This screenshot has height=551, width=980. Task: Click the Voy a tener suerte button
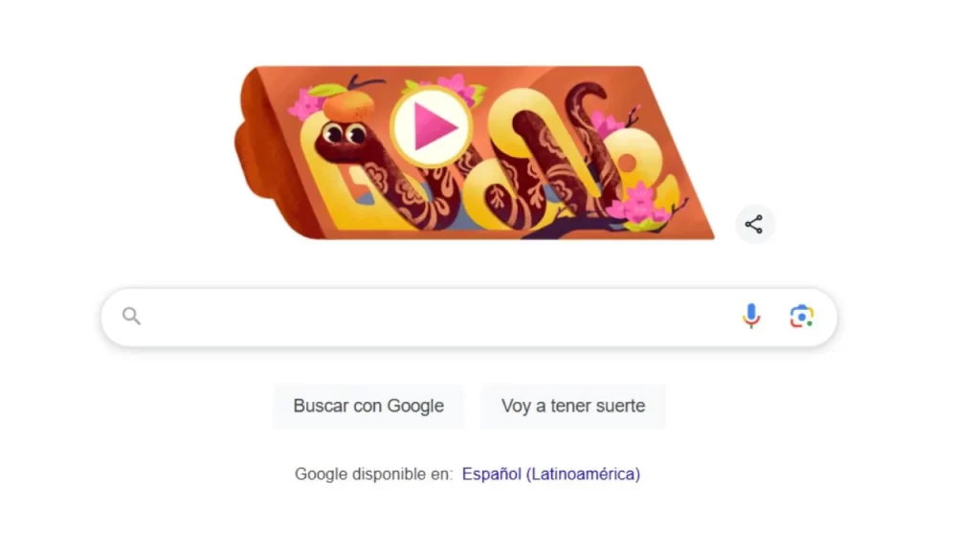[573, 406]
